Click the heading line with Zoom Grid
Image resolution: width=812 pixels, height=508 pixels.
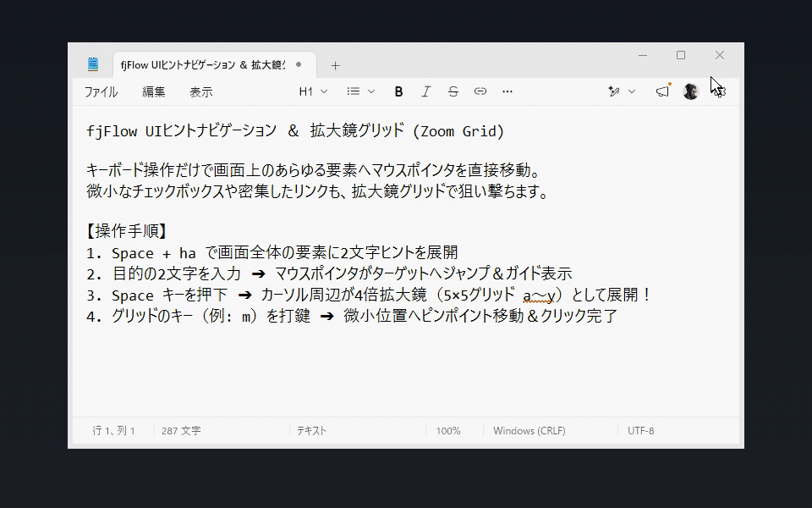pos(295,130)
